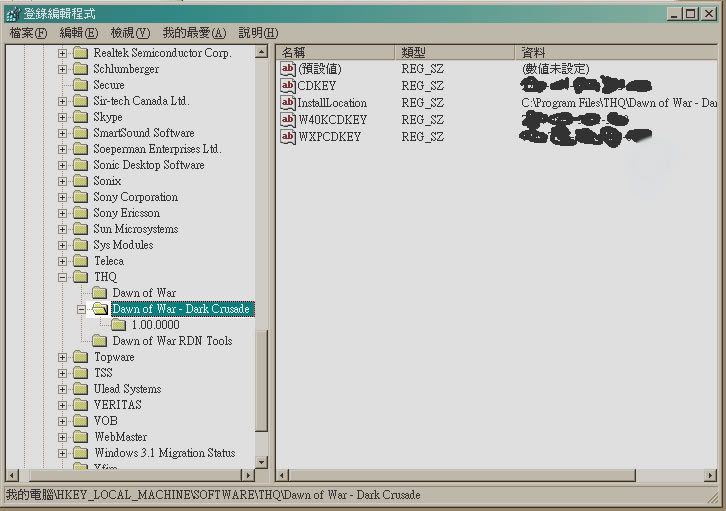726x511 pixels.
Task: Click the 資料 column header
Action: (616, 52)
